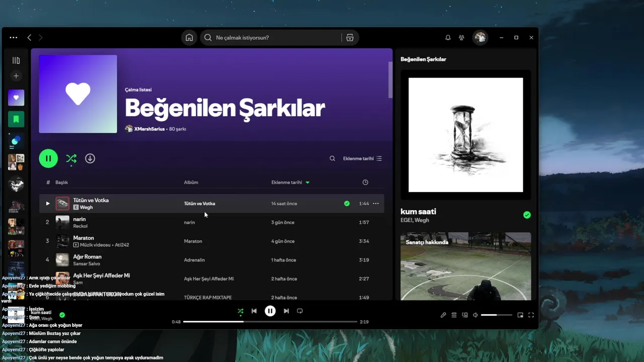Screen dimensions: 644x362
Task: Select Aşk Her Şeyi Affeder Mi title
Action: (x=102, y=276)
